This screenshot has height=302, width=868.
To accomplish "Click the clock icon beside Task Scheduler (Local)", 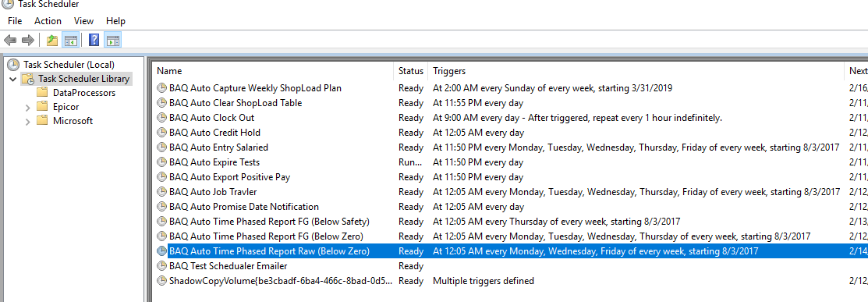I will 13,64.
